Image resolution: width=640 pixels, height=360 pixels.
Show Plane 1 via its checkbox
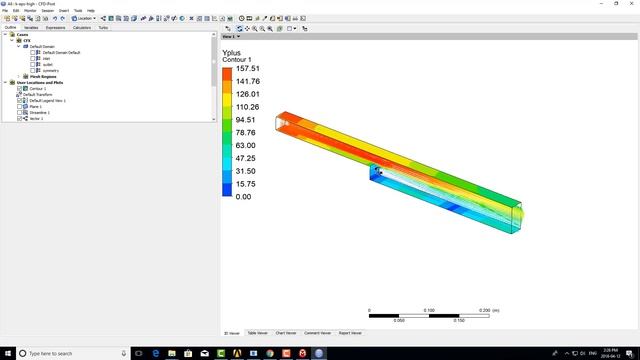(19, 107)
